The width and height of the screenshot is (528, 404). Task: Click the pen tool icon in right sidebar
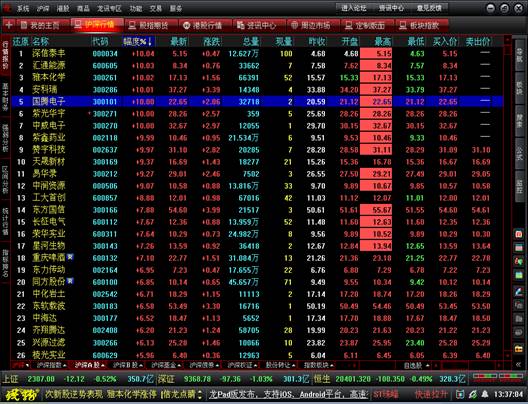coord(519,291)
